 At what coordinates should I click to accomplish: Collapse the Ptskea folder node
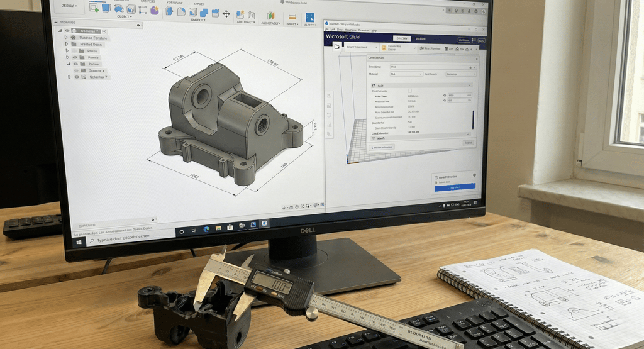coord(68,64)
